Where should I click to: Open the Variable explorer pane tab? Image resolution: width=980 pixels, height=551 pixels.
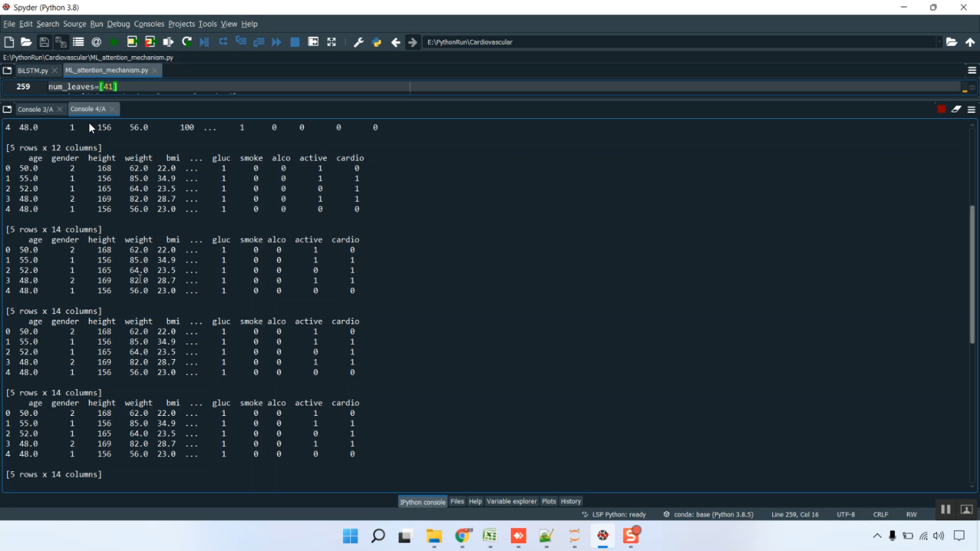512,501
